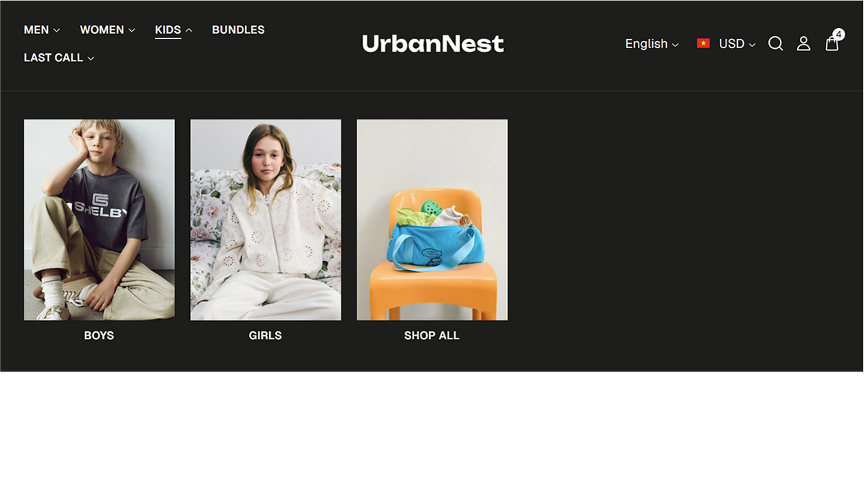
Task: Open the user account icon
Action: pyautogui.click(x=804, y=44)
